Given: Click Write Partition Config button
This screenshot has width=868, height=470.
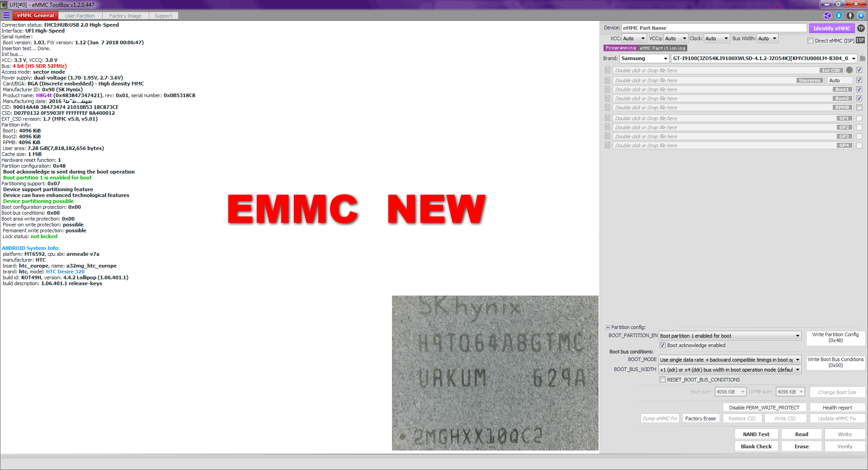Looking at the screenshot, I should (x=835, y=338).
